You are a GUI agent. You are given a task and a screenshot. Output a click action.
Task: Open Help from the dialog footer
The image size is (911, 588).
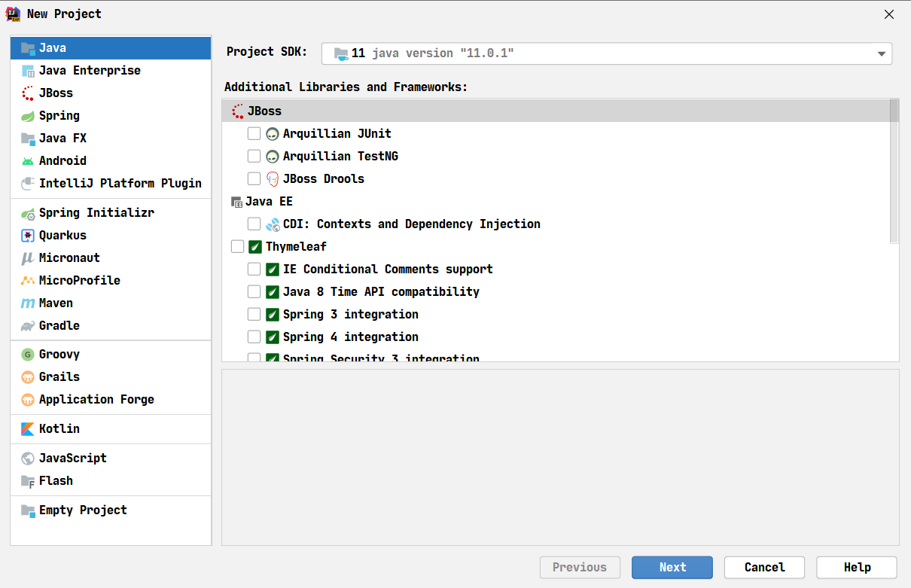(857, 568)
